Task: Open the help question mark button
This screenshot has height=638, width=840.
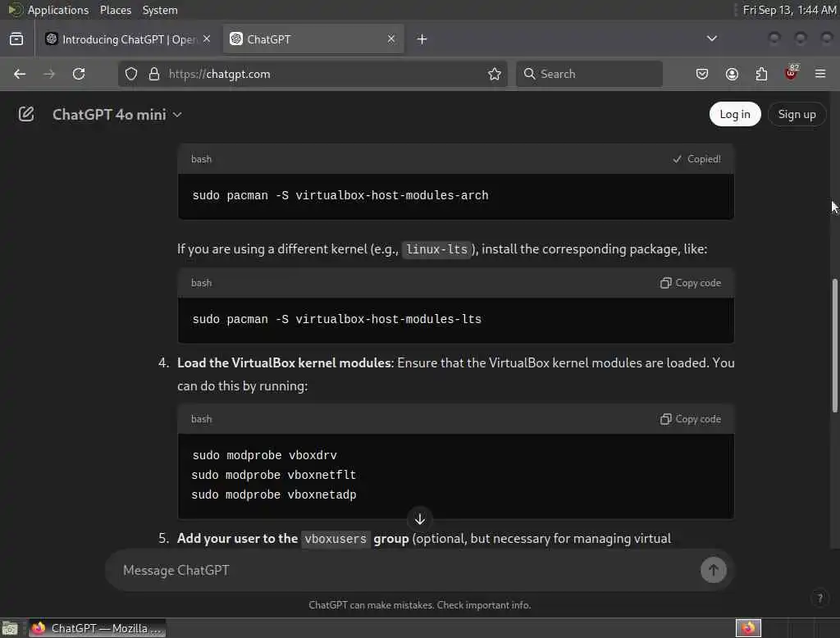Action: [819, 598]
